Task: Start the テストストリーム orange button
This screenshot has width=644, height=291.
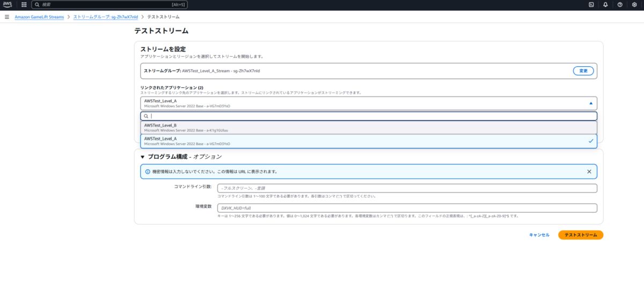Action: [x=581, y=235]
